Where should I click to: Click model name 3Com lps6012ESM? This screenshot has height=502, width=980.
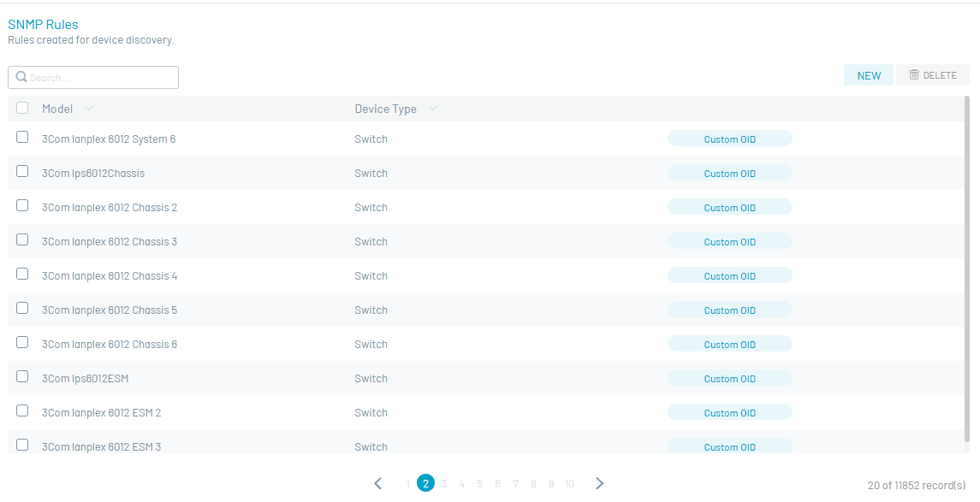click(85, 378)
